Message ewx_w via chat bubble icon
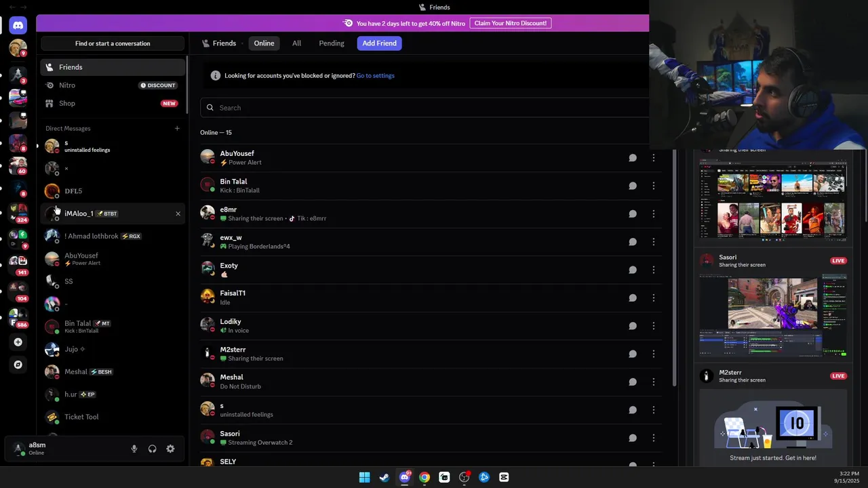The width and height of the screenshot is (868, 488). [633, 242]
